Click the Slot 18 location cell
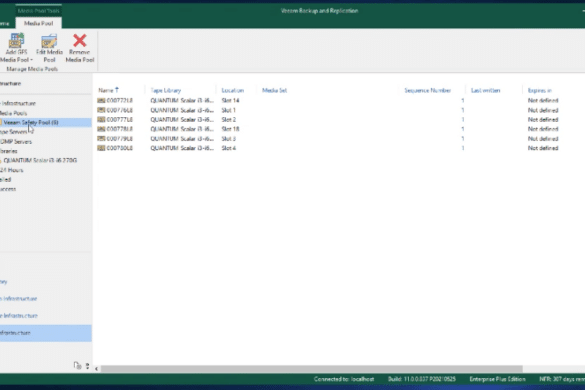Viewport: 585px width, 390px height. pyautogui.click(x=230, y=129)
